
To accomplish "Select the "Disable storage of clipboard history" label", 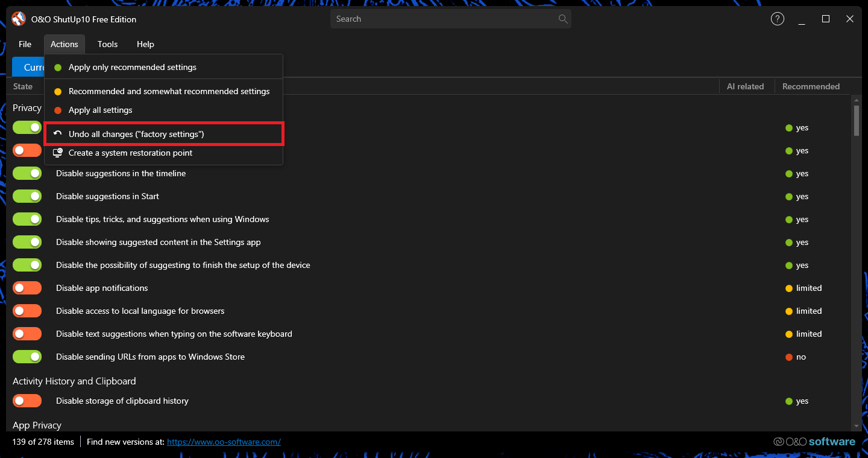I will pos(122,401).
